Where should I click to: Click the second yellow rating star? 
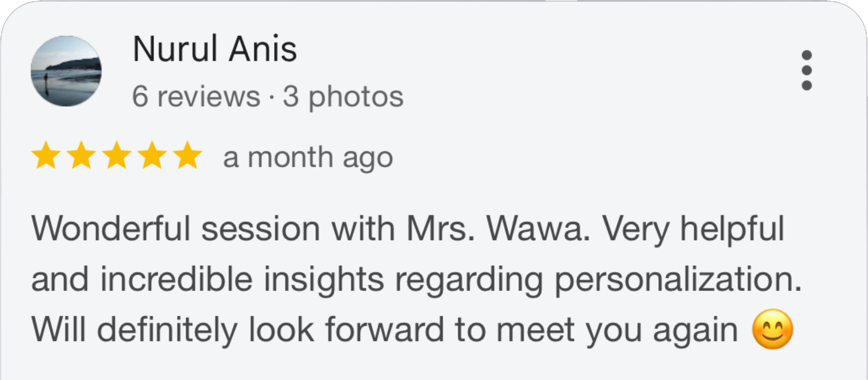(82, 156)
